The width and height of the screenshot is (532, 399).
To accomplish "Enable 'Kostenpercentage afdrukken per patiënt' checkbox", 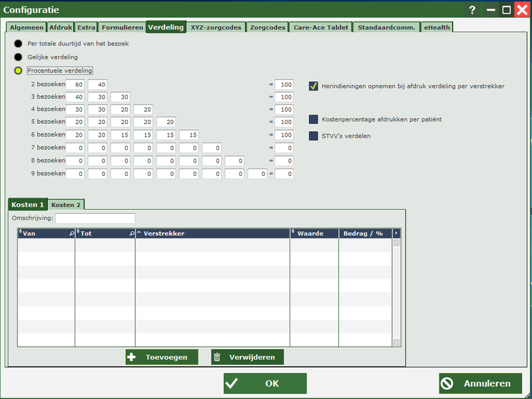I will (314, 119).
